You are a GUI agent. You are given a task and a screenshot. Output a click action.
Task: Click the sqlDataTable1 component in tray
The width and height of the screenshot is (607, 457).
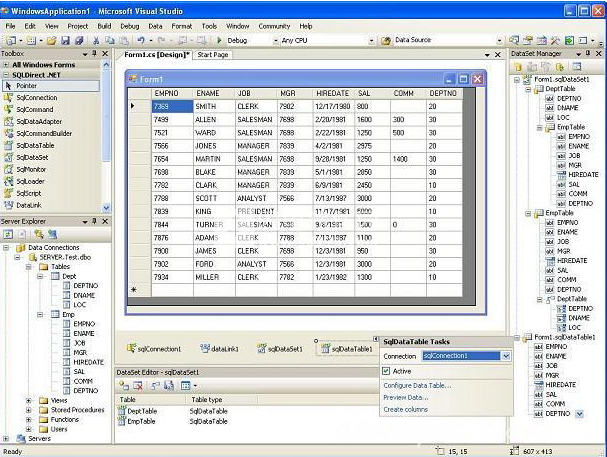(x=347, y=349)
